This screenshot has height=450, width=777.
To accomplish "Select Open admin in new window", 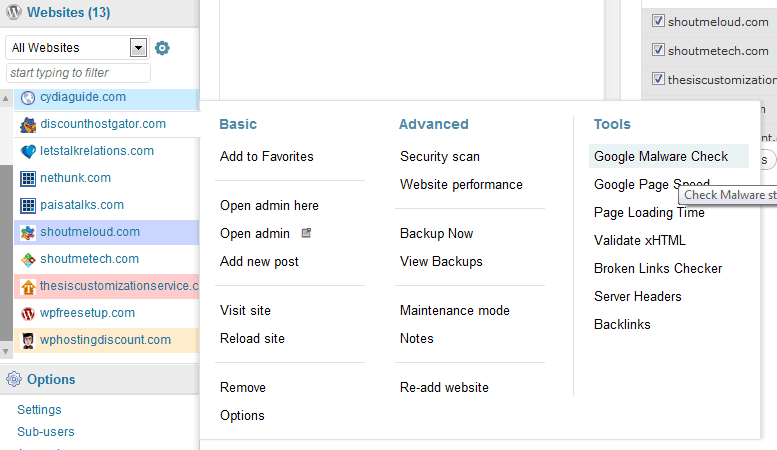I will pyautogui.click(x=255, y=233).
